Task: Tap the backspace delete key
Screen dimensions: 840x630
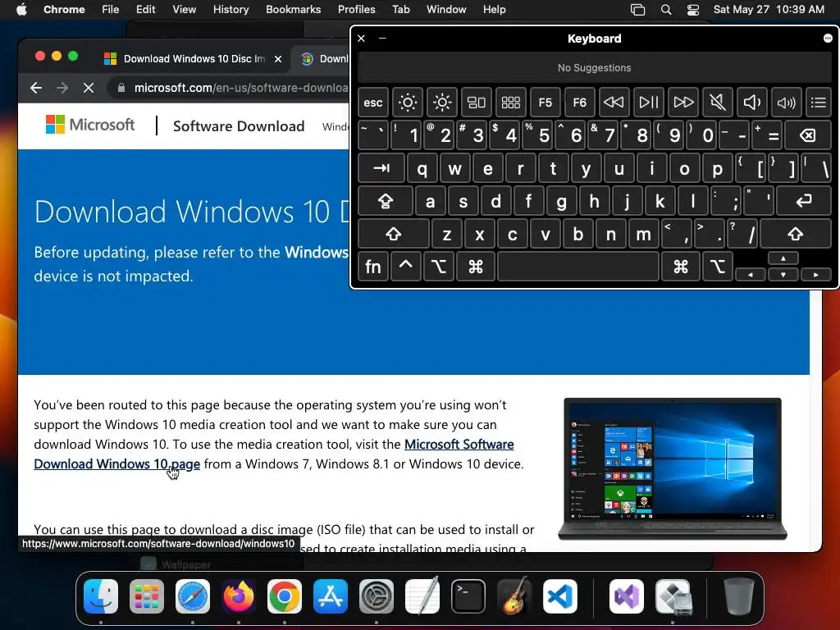Action: click(808, 135)
